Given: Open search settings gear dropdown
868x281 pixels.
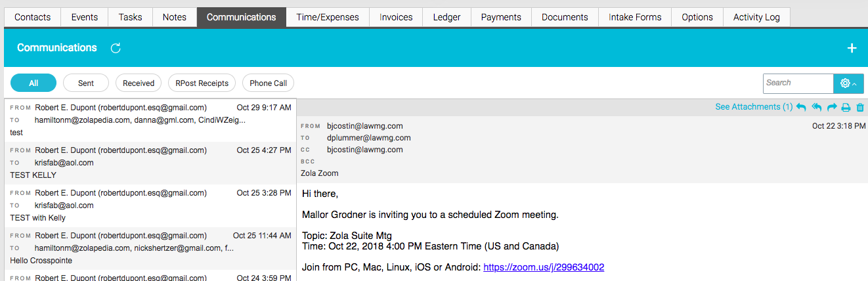Looking at the screenshot, I should point(848,83).
